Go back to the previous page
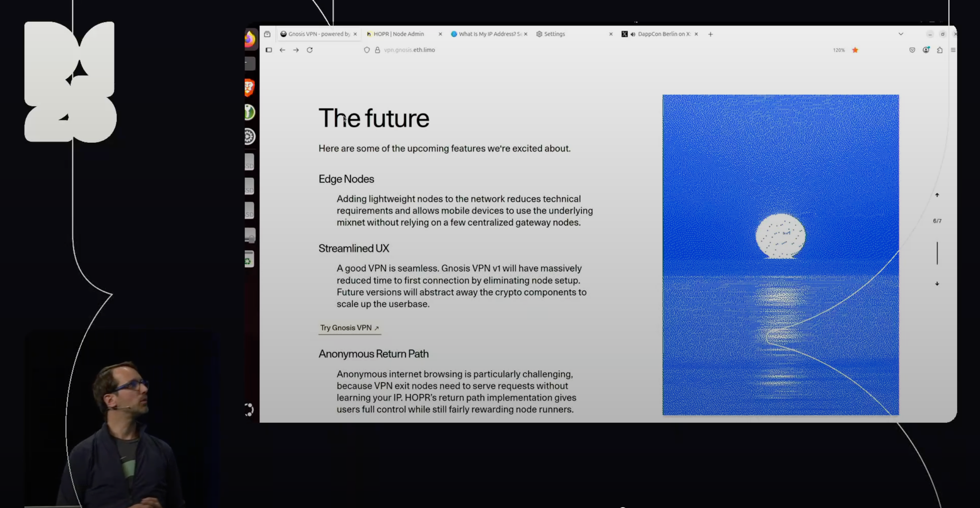The width and height of the screenshot is (980, 508). 282,50
